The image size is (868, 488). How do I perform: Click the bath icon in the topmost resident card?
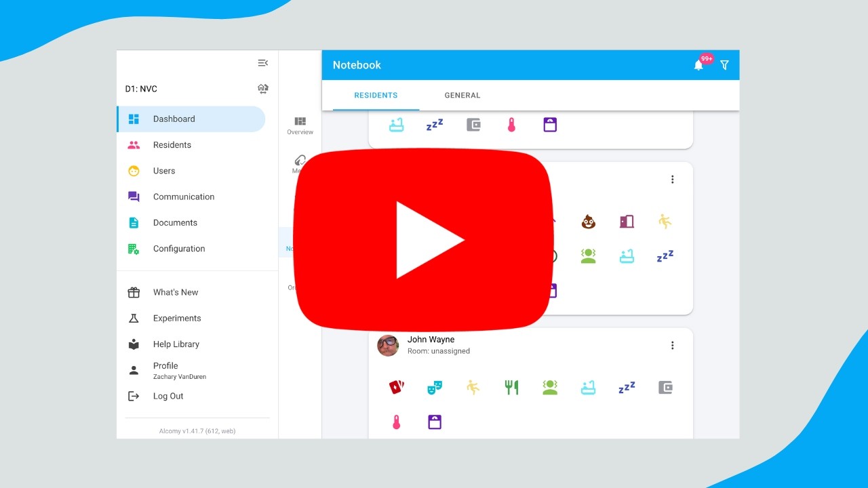(396, 125)
